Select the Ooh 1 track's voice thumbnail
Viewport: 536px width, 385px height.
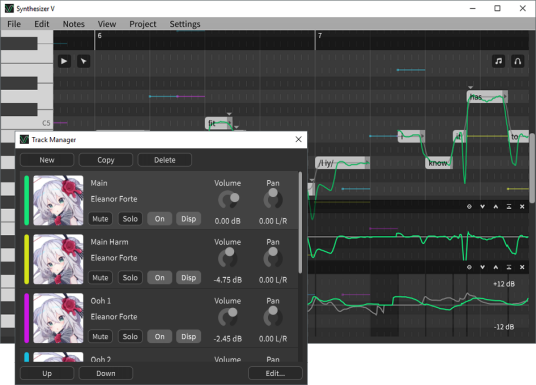point(58,318)
